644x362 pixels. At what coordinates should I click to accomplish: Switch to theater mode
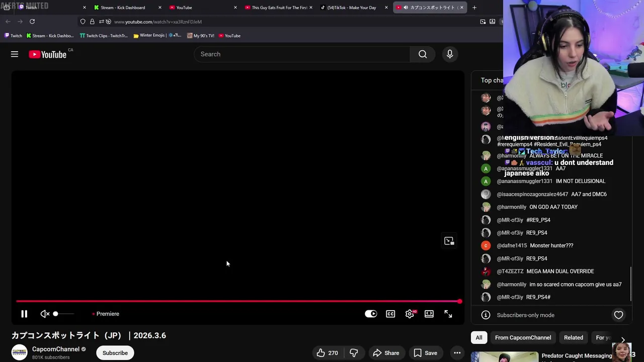(x=429, y=314)
